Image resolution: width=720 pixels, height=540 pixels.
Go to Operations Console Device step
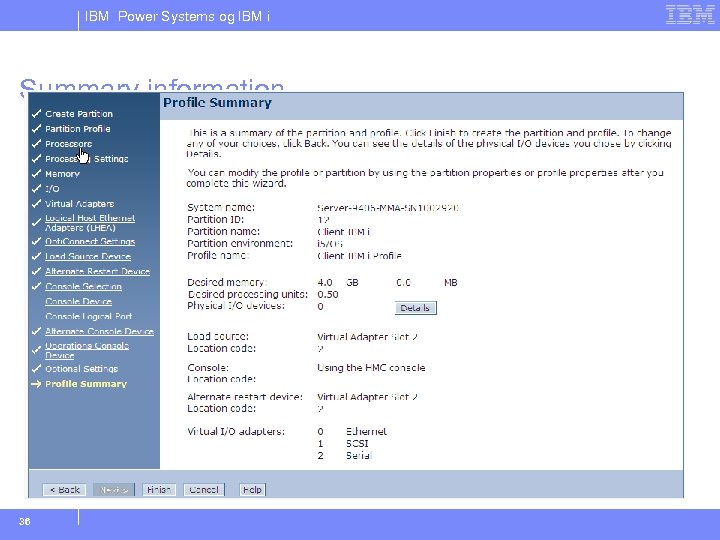point(87,350)
